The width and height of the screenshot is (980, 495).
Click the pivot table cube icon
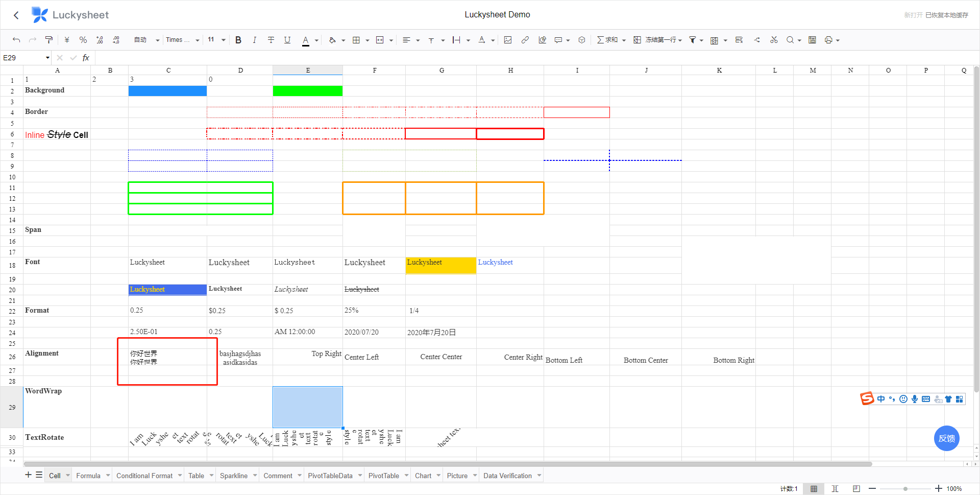coord(582,40)
